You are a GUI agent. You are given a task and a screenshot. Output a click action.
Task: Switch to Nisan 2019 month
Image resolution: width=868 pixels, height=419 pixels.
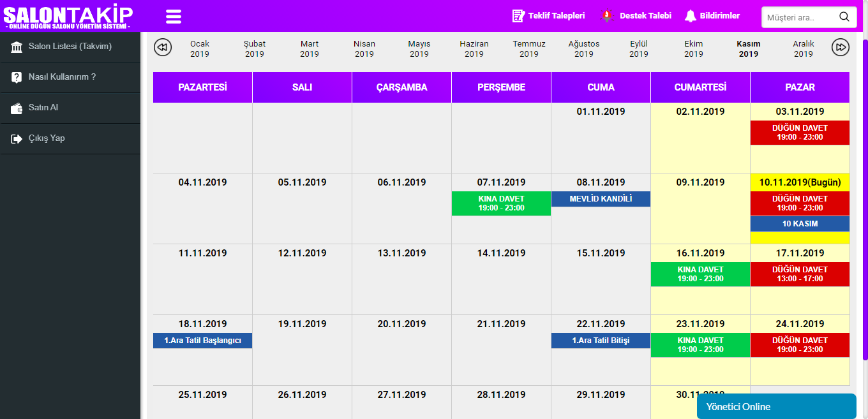[x=364, y=49]
